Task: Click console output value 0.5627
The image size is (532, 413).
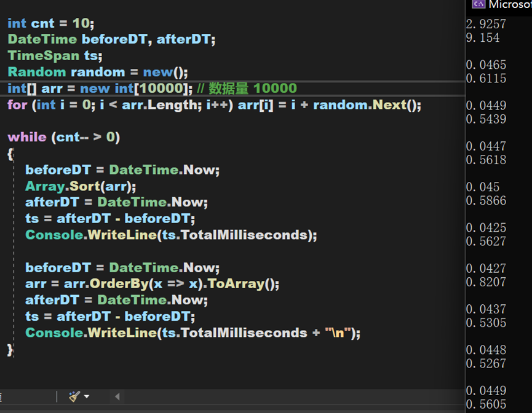Action: [x=486, y=241]
